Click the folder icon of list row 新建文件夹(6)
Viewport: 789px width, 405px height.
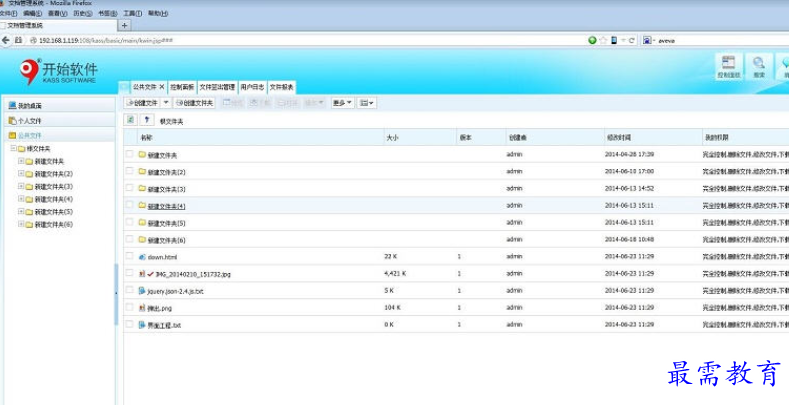(142, 239)
